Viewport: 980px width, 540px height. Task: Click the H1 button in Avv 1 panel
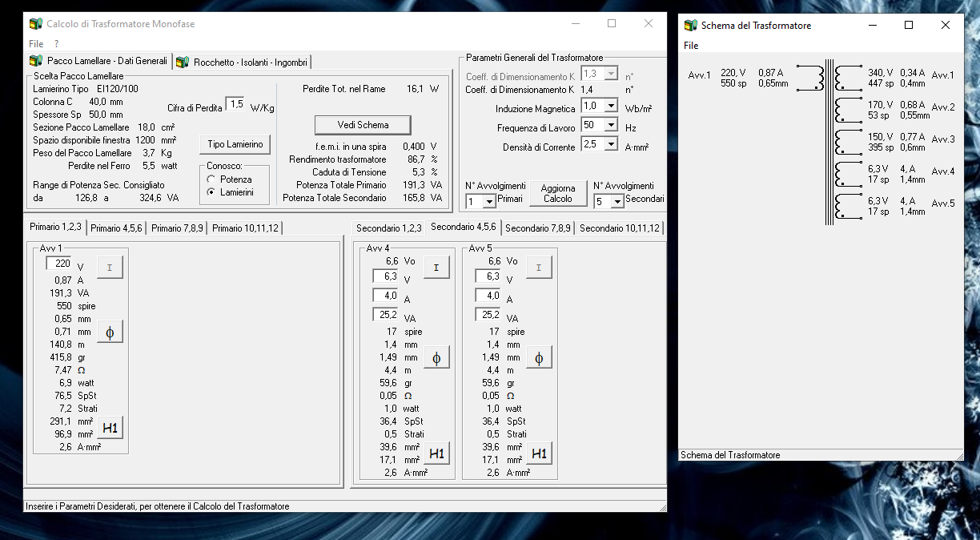pos(110,428)
